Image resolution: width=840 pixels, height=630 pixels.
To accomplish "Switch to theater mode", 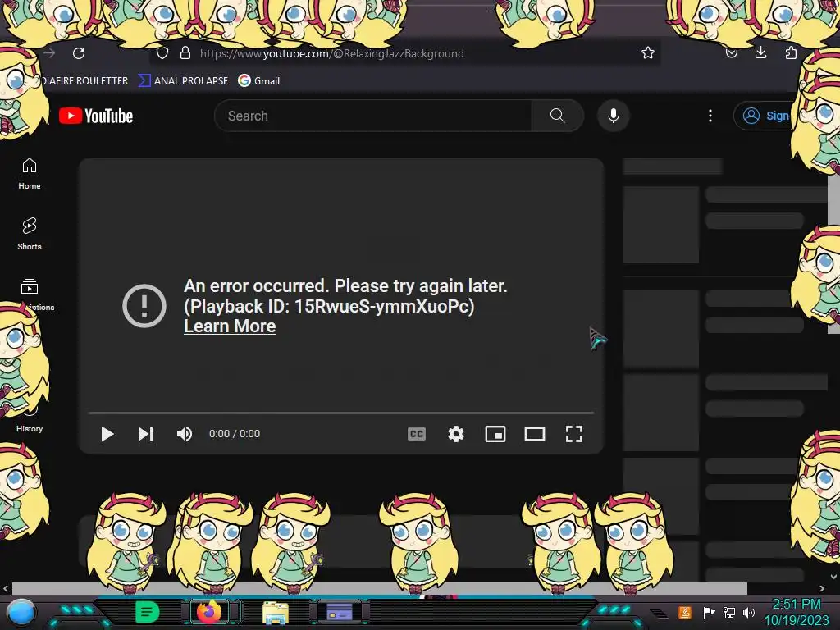I will point(535,434).
